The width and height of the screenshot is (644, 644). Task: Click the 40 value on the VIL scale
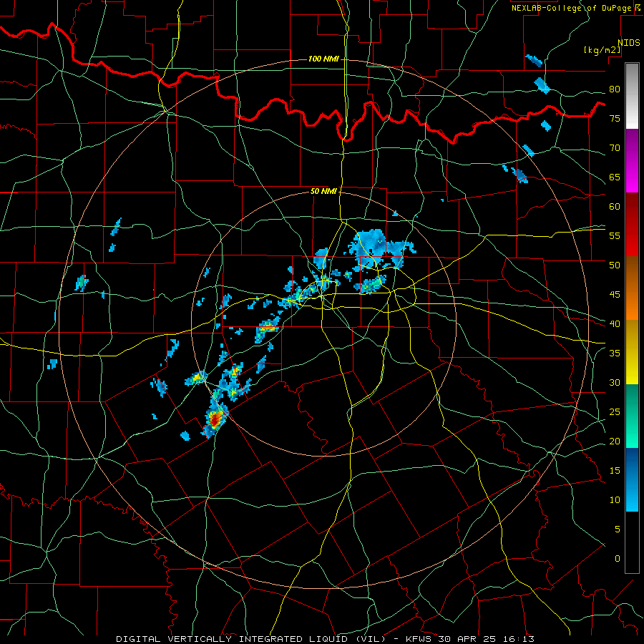[615, 324]
